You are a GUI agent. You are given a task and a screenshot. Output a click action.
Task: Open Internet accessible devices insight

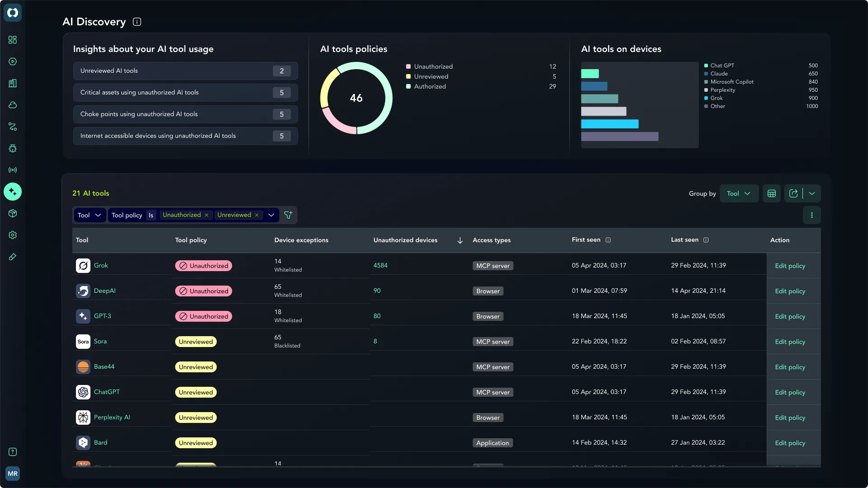click(x=185, y=136)
